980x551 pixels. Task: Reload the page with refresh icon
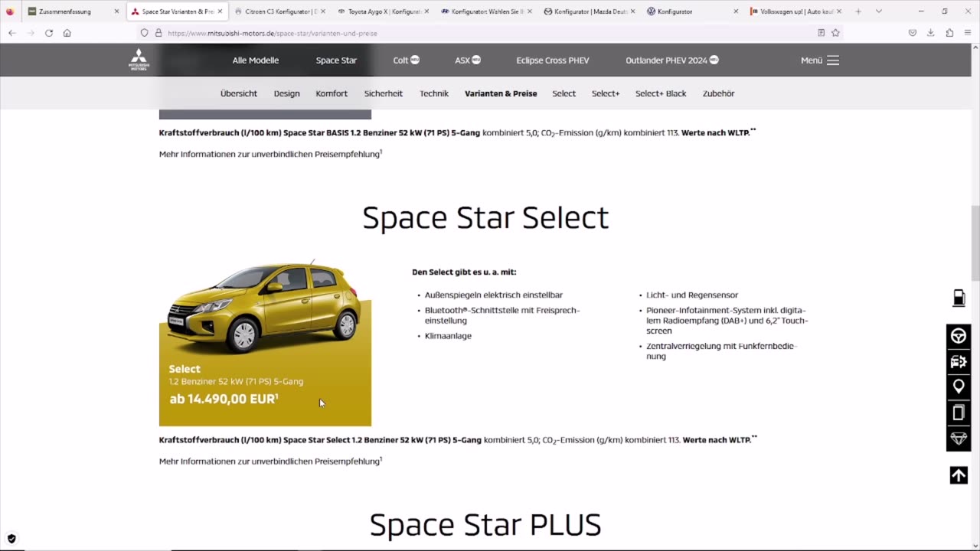[x=49, y=33]
